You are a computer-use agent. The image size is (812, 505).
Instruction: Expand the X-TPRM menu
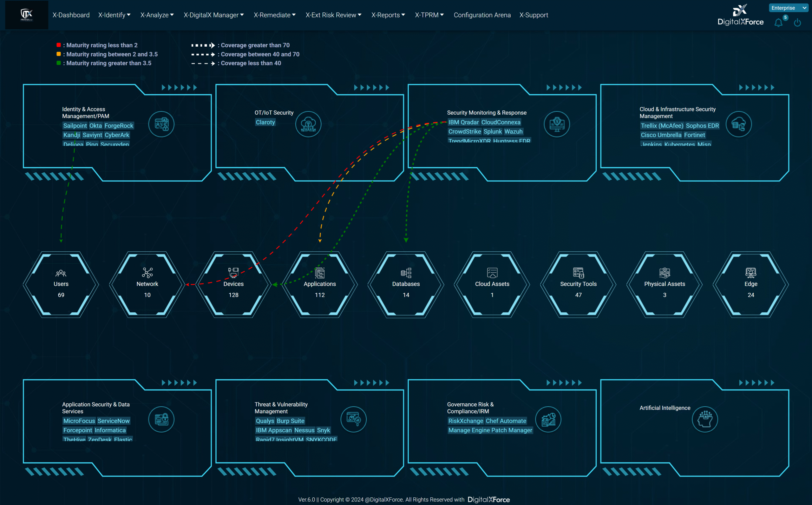tap(429, 15)
